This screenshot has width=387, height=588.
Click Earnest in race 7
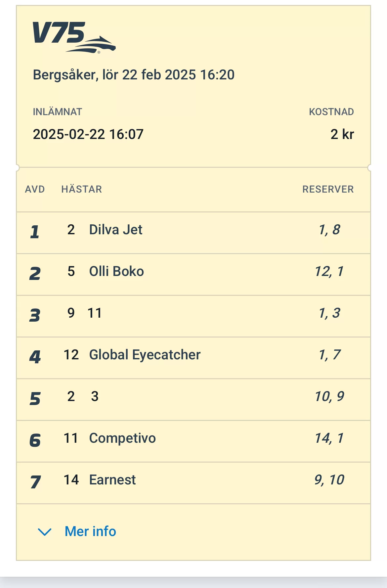112,480
